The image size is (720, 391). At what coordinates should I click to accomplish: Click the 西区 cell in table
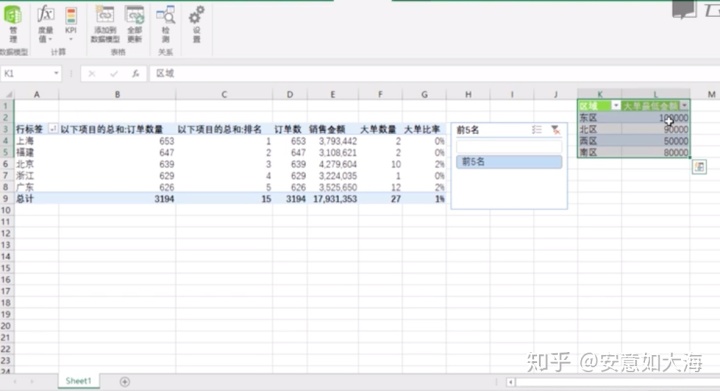click(600, 141)
